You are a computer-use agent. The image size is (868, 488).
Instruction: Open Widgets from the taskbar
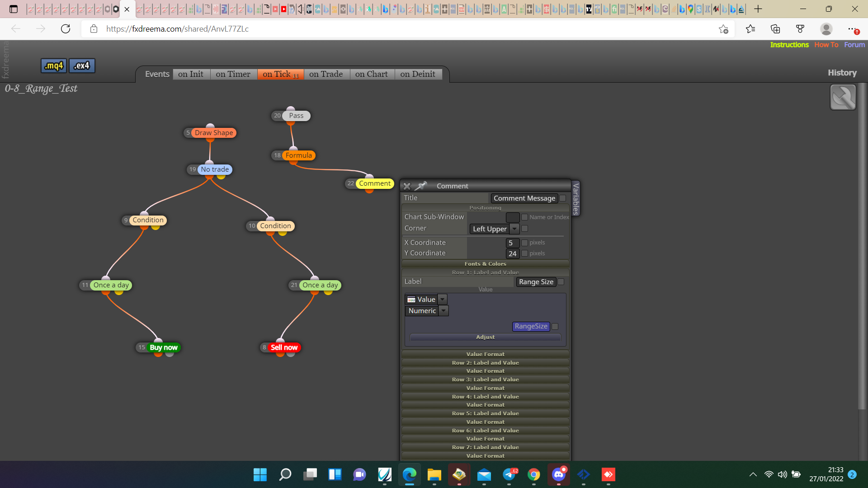[x=335, y=474]
